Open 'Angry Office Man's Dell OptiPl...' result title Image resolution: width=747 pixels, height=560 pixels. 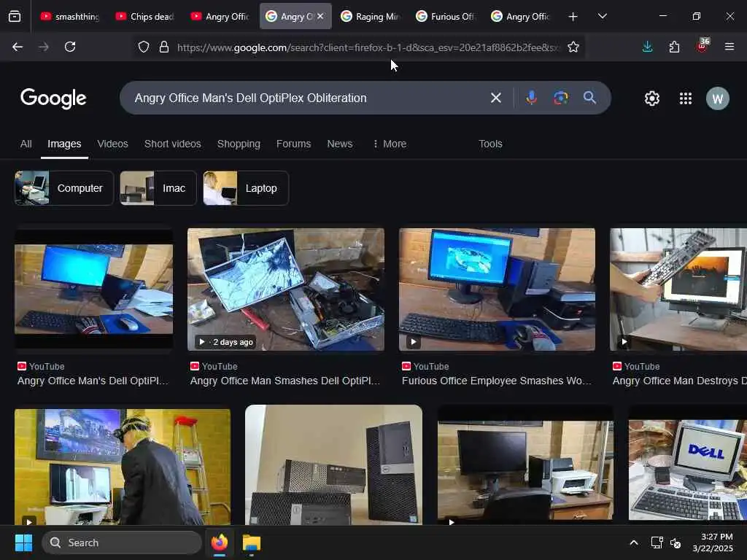93,381
